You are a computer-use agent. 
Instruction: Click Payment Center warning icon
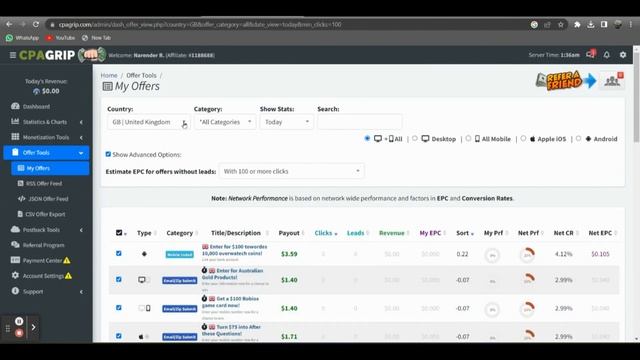pyautogui.click(x=67, y=260)
